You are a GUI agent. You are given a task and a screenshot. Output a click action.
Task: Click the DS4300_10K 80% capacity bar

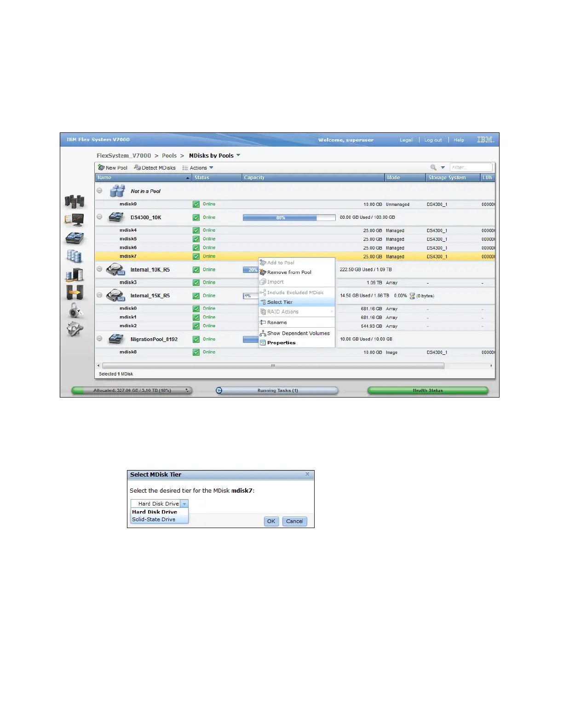pyautogui.click(x=289, y=217)
